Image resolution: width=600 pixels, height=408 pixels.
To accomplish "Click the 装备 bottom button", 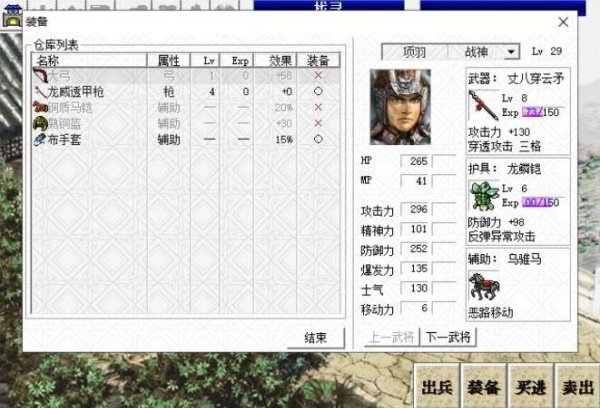I will (x=484, y=387).
